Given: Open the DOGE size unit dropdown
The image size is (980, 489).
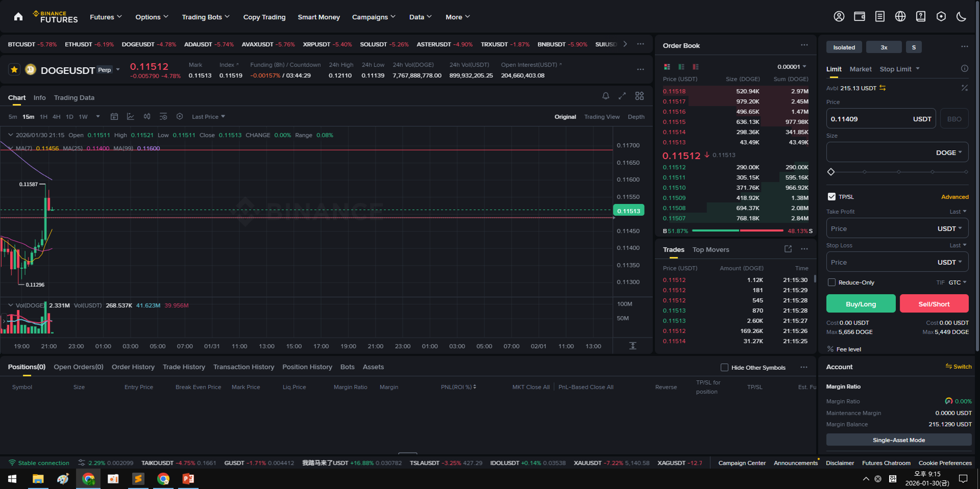Looking at the screenshot, I should tap(949, 152).
